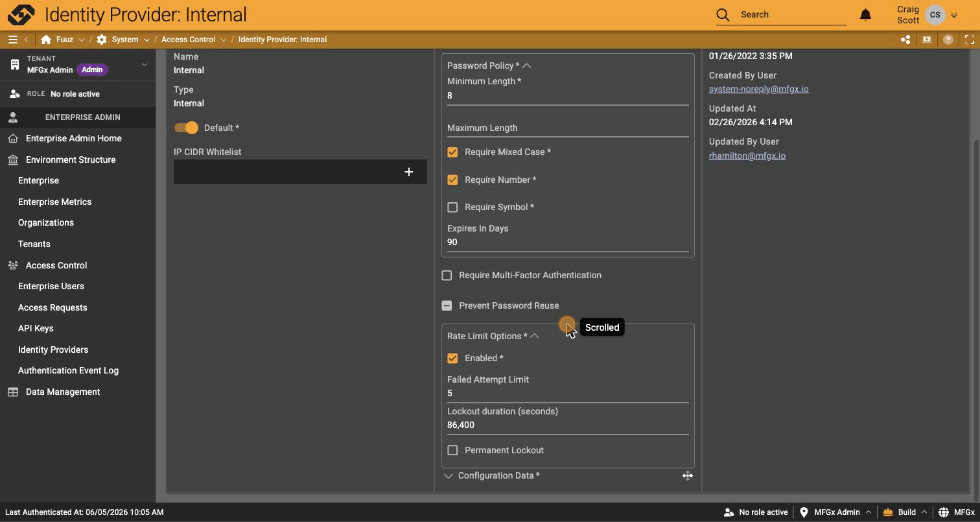Open the hamburger menu icon

[x=12, y=40]
